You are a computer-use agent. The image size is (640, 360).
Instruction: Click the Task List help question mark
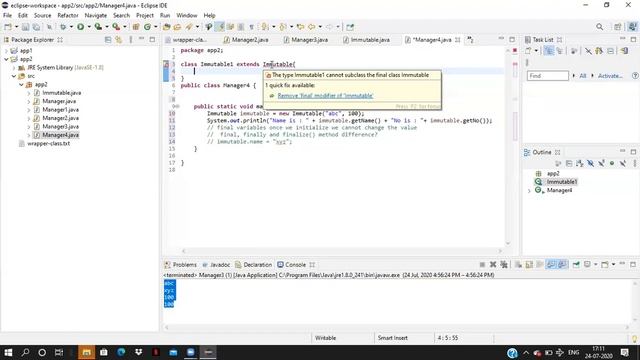pyautogui.click(x=635, y=76)
